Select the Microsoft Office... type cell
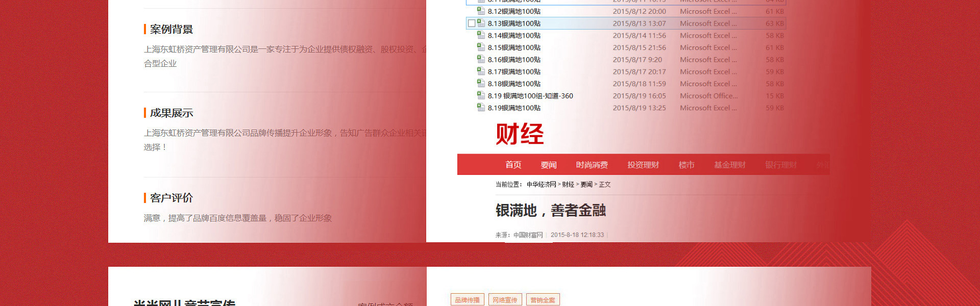This screenshot has height=306, width=980. click(x=709, y=96)
